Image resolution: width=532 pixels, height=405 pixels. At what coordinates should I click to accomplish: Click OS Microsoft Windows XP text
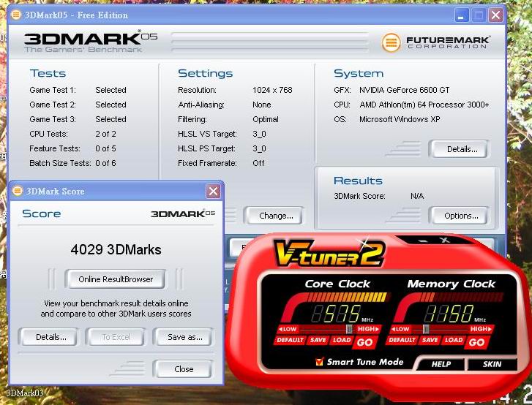[400, 119]
